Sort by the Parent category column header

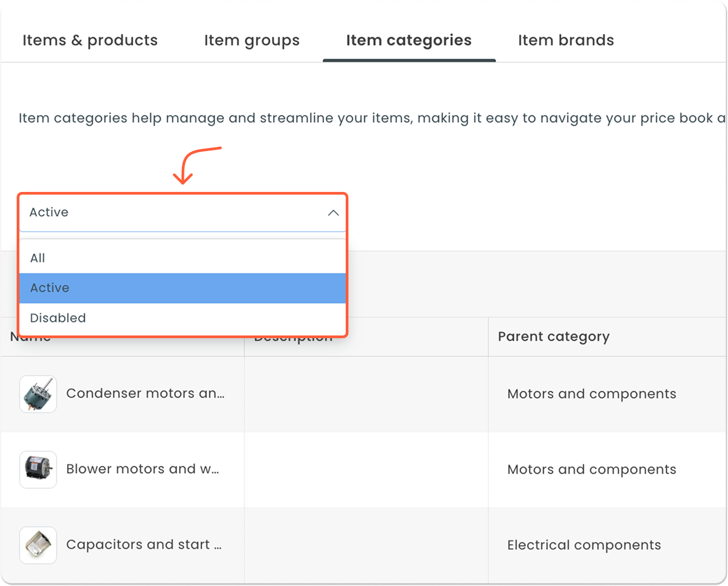click(553, 337)
